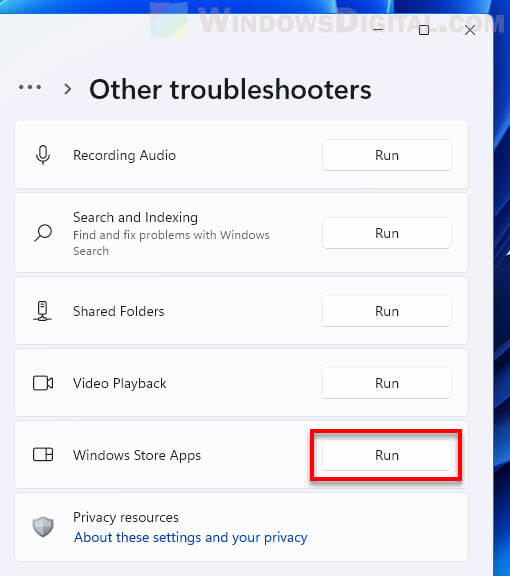Click the Windows Store Apps icon
510x576 pixels.
[x=43, y=455]
